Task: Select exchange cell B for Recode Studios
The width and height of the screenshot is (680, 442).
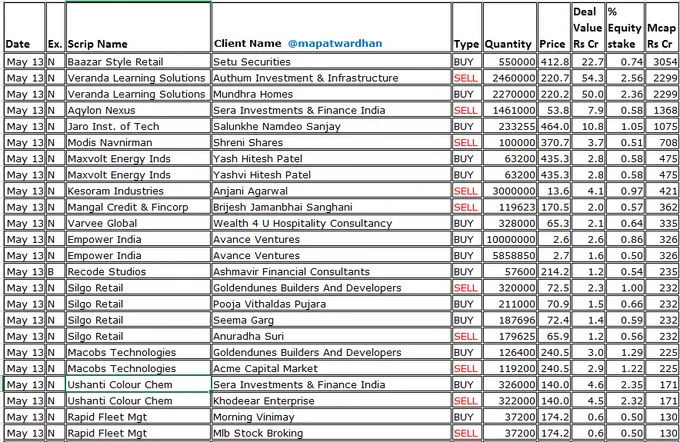Action: [55, 272]
